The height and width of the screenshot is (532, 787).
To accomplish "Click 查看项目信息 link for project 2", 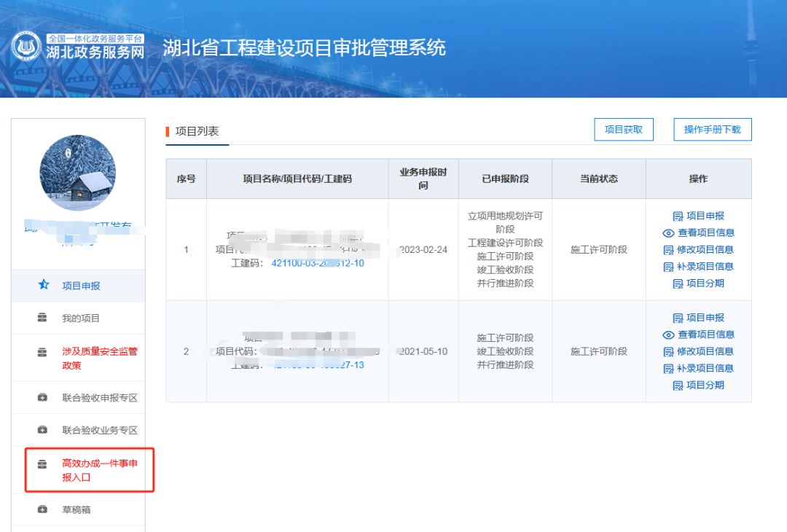I will click(x=707, y=335).
